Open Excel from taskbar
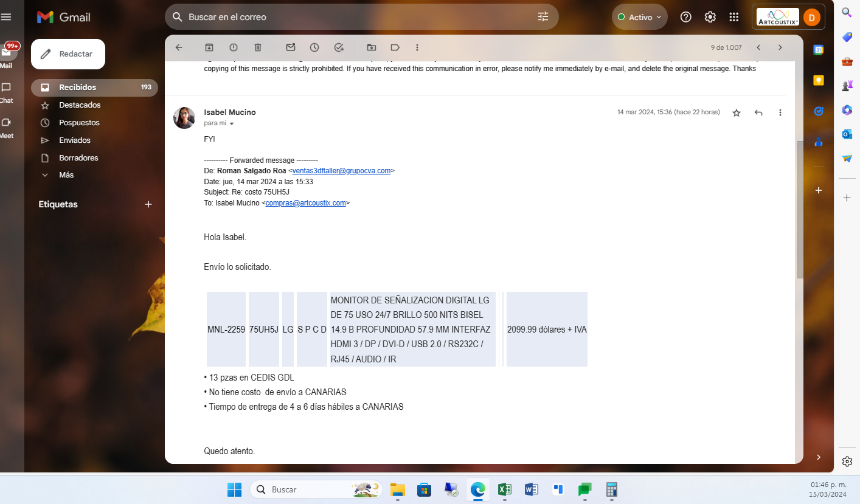Image resolution: width=860 pixels, height=504 pixels. (x=504, y=489)
